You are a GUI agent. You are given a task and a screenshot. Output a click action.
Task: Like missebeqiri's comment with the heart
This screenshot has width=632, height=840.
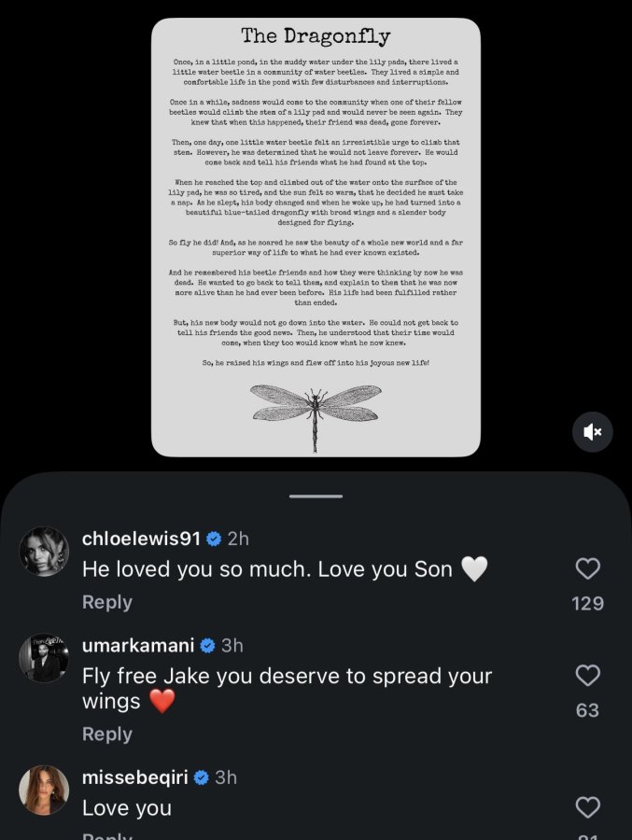587,806
